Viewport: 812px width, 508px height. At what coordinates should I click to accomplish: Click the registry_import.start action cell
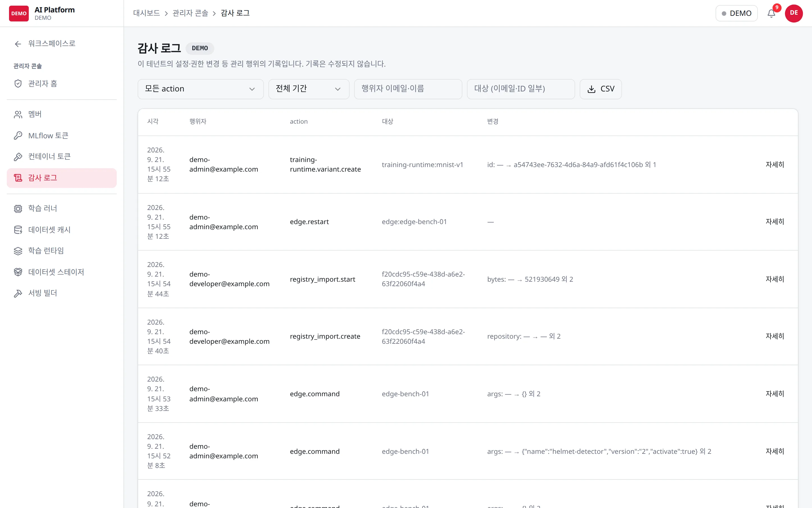pos(323,279)
